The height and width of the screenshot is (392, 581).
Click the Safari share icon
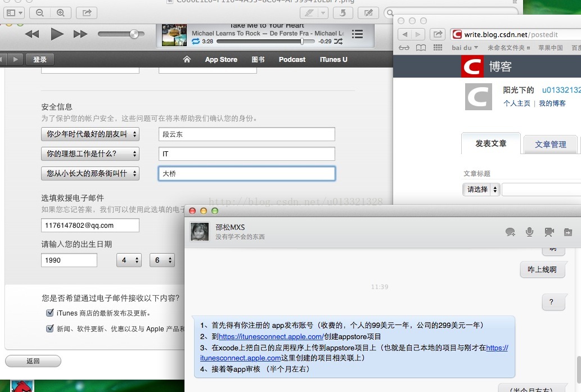point(438,34)
